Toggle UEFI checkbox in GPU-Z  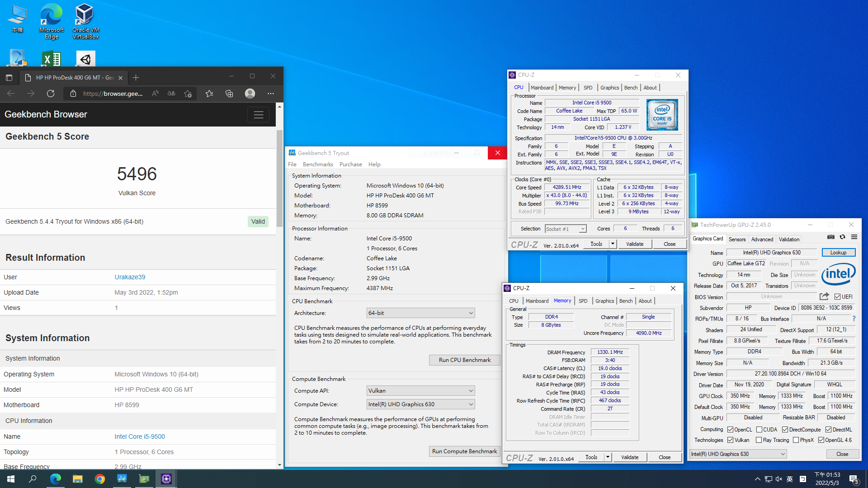(837, 297)
